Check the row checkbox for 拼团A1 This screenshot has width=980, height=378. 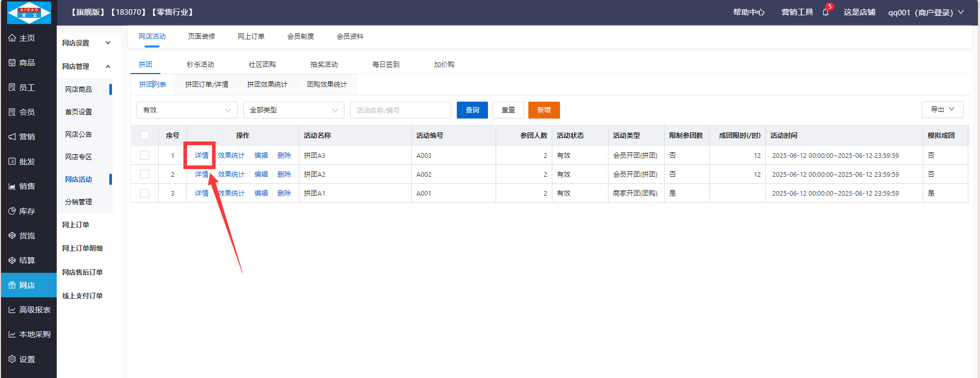pos(145,193)
